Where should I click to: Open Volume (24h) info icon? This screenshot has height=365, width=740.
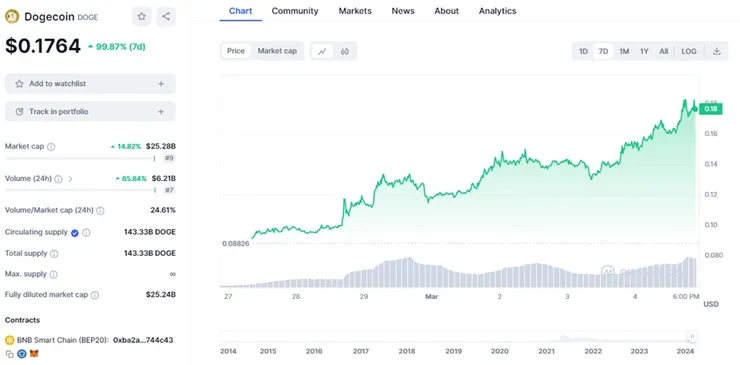(x=59, y=179)
